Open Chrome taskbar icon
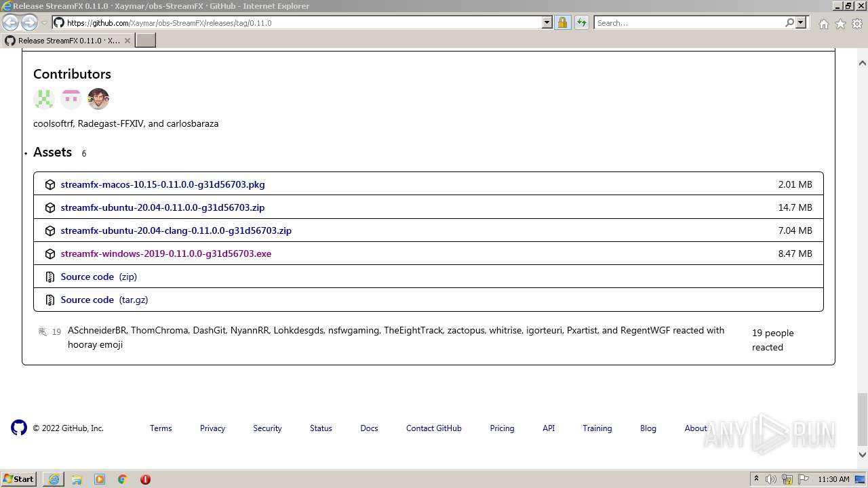Screen dimensions: 868x488 coord(123,479)
